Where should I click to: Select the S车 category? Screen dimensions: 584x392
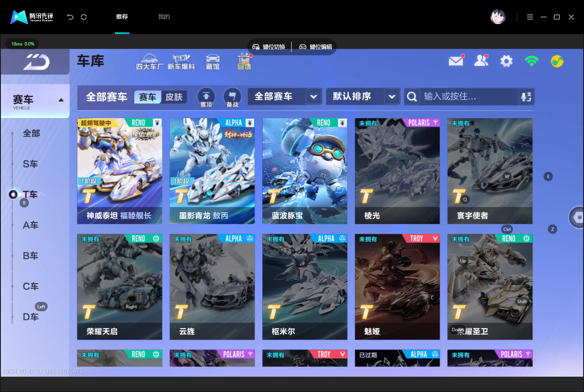[30, 164]
